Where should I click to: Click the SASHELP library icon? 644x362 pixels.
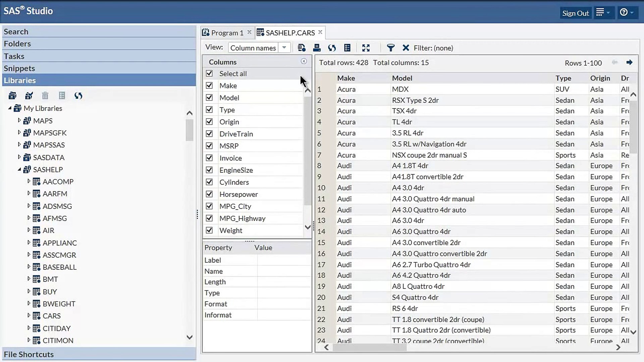coord(27,170)
